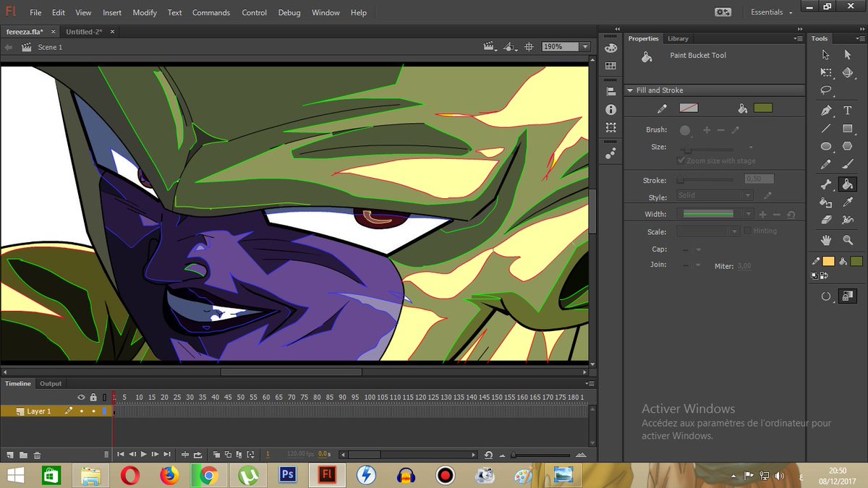Click the New Layer icon in timeline
868x488 pixels.
10,455
